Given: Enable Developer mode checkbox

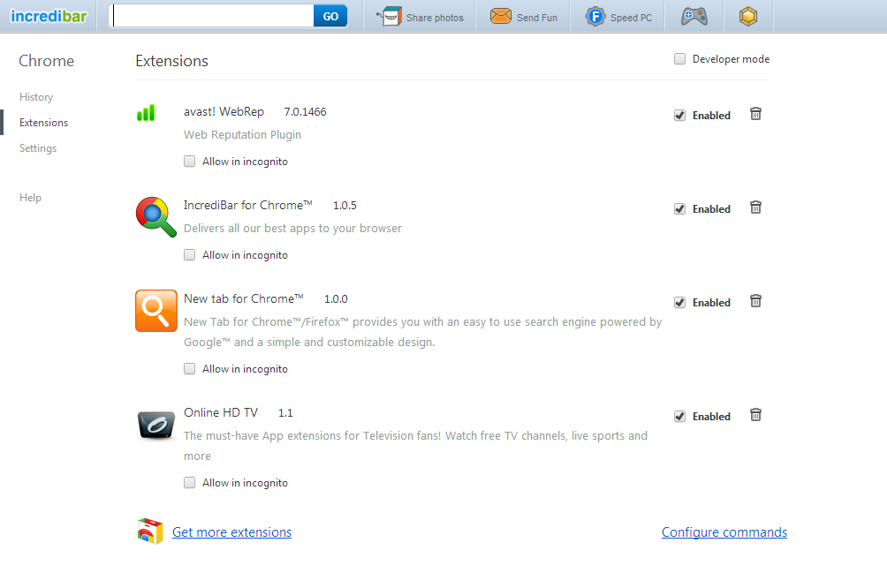Looking at the screenshot, I should tap(680, 59).
